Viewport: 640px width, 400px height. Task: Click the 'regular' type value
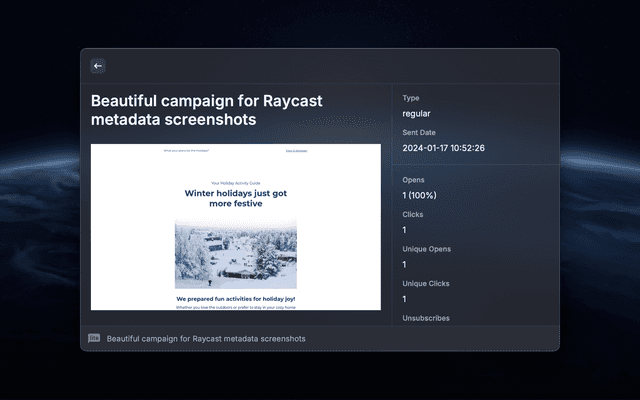tap(417, 114)
